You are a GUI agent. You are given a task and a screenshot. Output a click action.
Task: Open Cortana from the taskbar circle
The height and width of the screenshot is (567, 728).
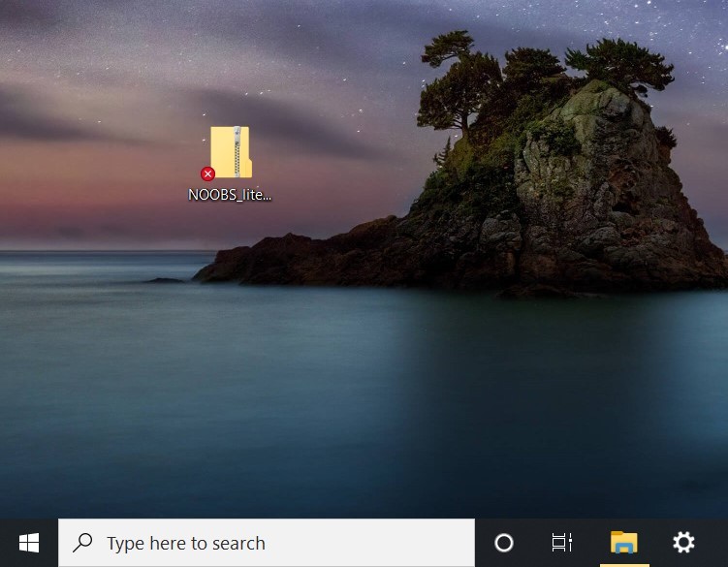[504, 543]
